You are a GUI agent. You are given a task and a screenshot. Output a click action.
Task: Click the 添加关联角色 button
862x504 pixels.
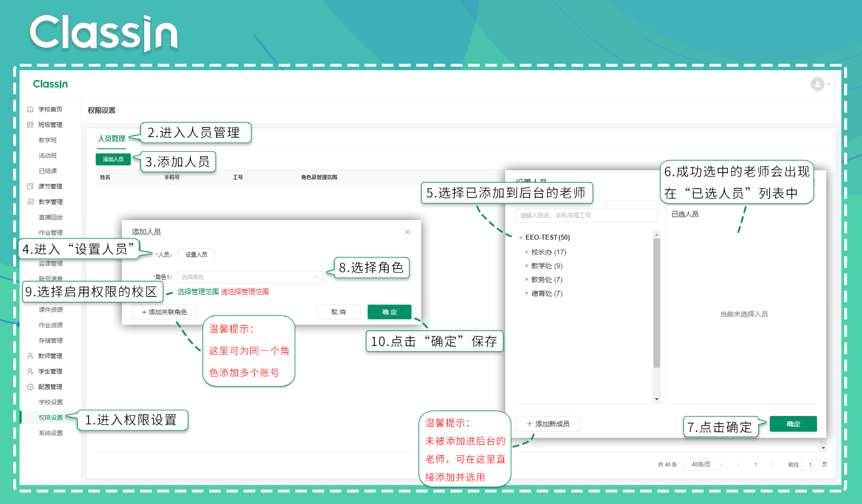click(x=164, y=312)
